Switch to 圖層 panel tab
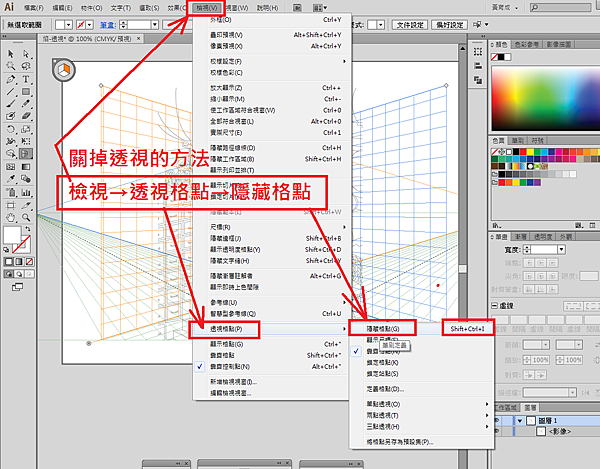This screenshot has height=469, width=600. tap(530, 408)
